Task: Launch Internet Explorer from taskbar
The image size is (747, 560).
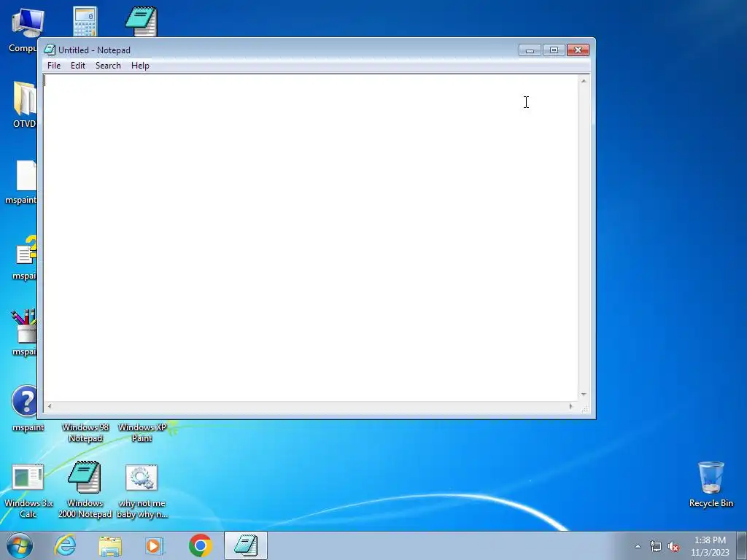Action: (65, 545)
